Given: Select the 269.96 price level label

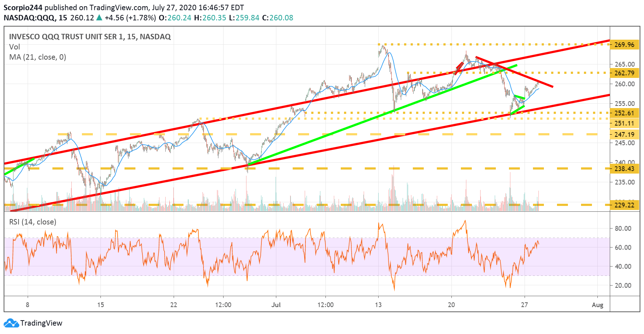Looking at the screenshot, I should pos(624,45).
